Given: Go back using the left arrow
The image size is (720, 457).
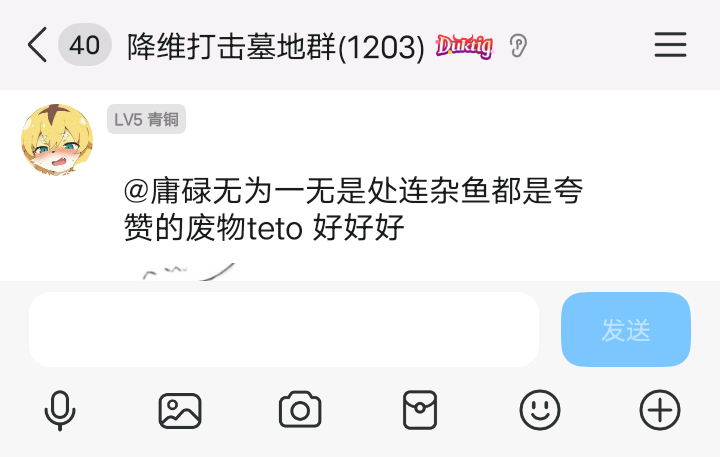Looking at the screenshot, I should click(x=37, y=45).
